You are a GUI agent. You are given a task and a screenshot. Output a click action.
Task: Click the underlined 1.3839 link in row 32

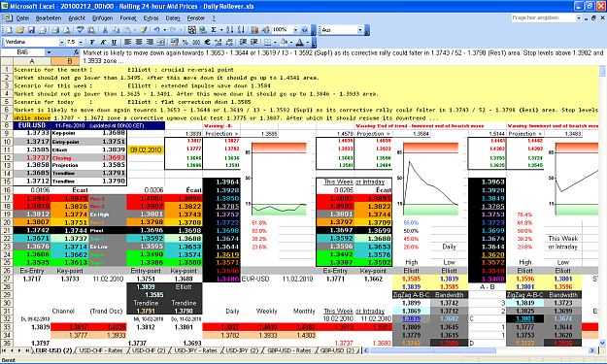(411, 318)
